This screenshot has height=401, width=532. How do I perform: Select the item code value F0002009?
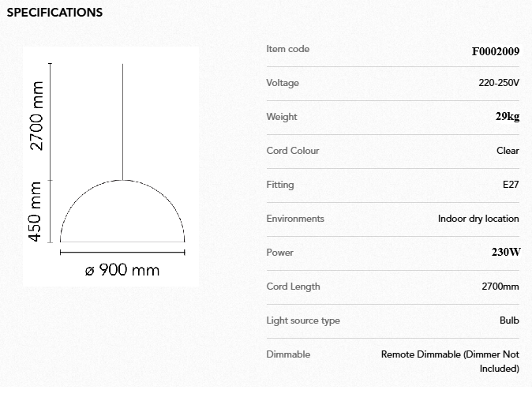(x=495, y=50)
